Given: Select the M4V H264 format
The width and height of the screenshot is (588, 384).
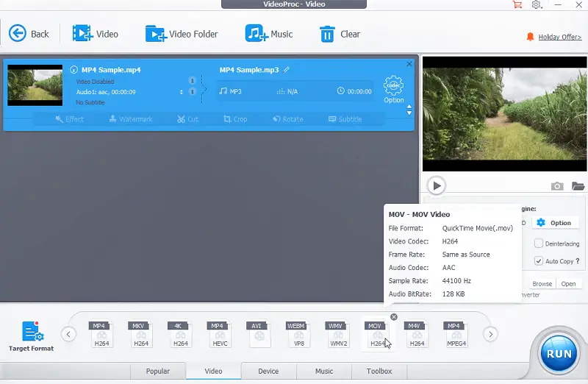Looking at the screenshot, I should tap(417, 334).
